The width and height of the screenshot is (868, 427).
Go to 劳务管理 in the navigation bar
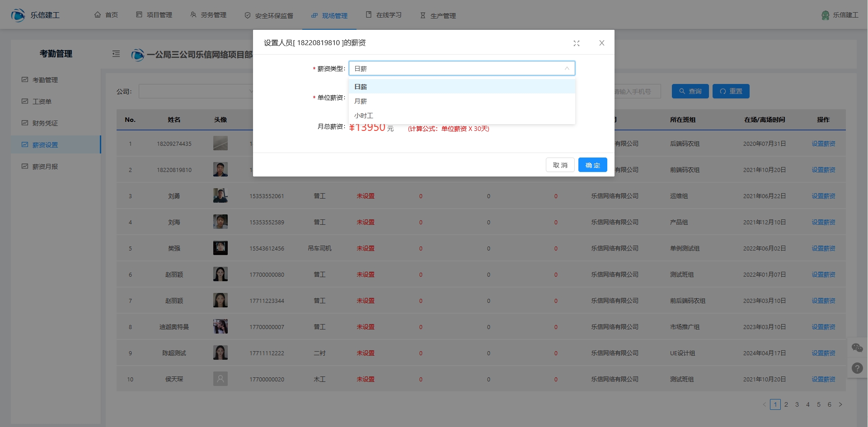point(208,15)
